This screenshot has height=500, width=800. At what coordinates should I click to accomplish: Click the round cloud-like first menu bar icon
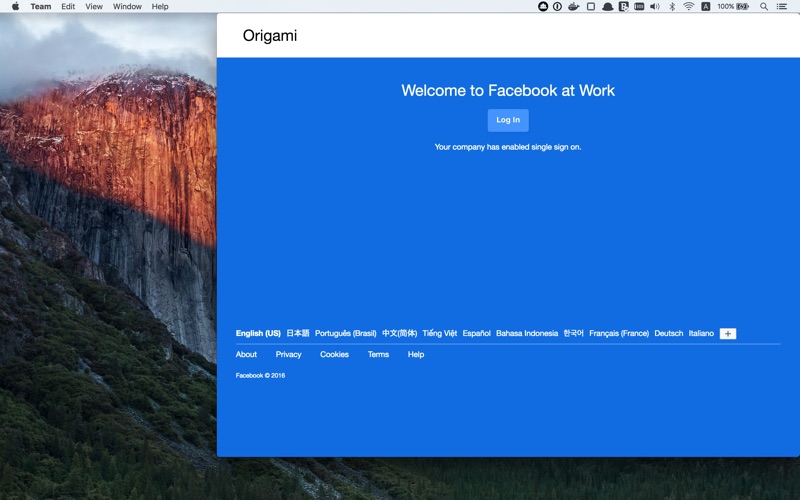point(543,7)
